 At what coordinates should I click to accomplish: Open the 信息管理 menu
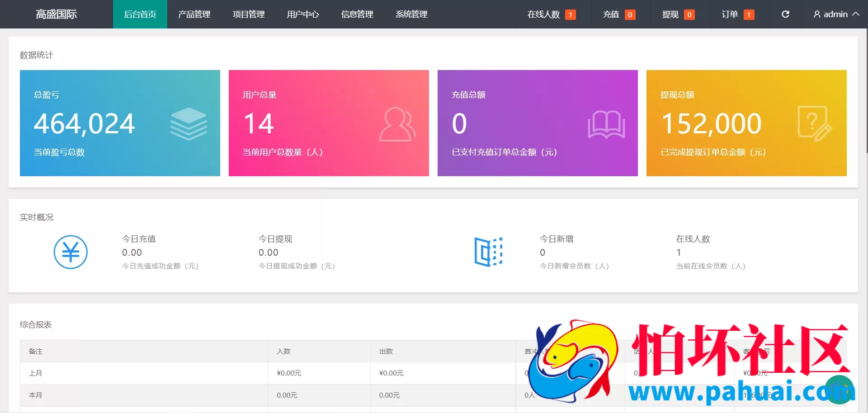[357, 14]
